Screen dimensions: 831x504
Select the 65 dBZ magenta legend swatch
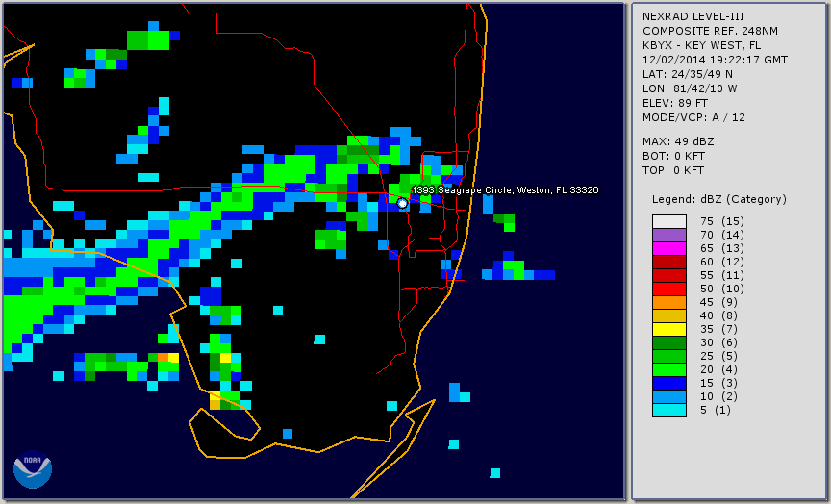(668, 248)
